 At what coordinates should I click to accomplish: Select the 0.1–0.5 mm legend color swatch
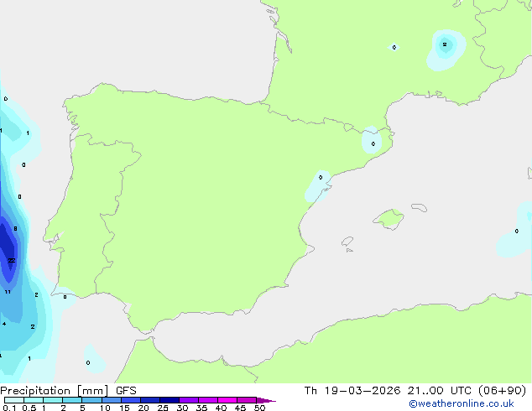click(x=14, y=400)
